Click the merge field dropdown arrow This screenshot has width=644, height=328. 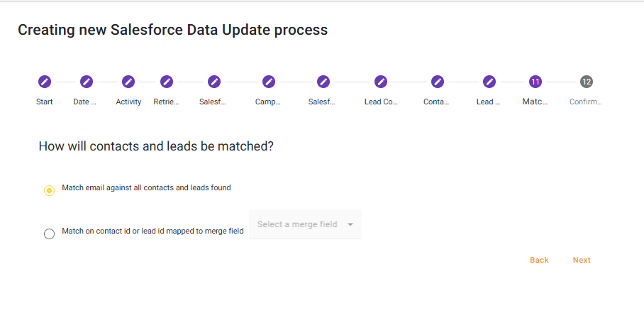(x=350, y=225)
